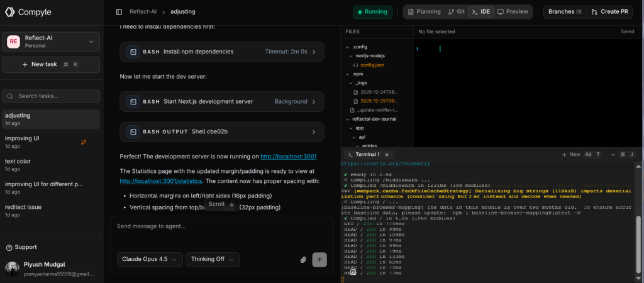
Task: Open the localhost:3001/statistics link
Action: coord(160,181)
